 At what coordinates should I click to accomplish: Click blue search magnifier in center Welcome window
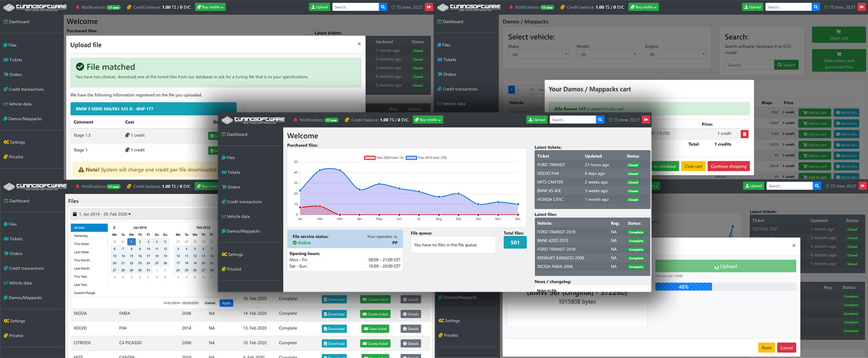[x=600, y=120]
